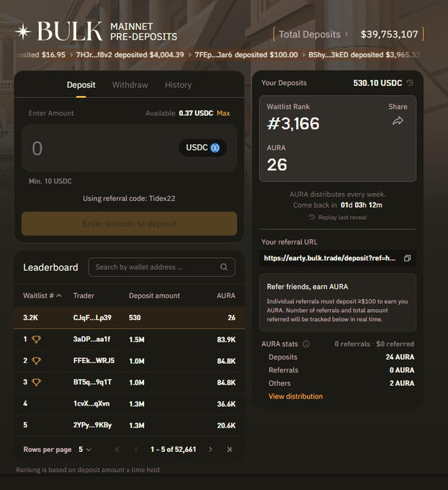This screenshot has height=490, width=448.
Task: Open the Rows per page dropdown
Action: 85,450
